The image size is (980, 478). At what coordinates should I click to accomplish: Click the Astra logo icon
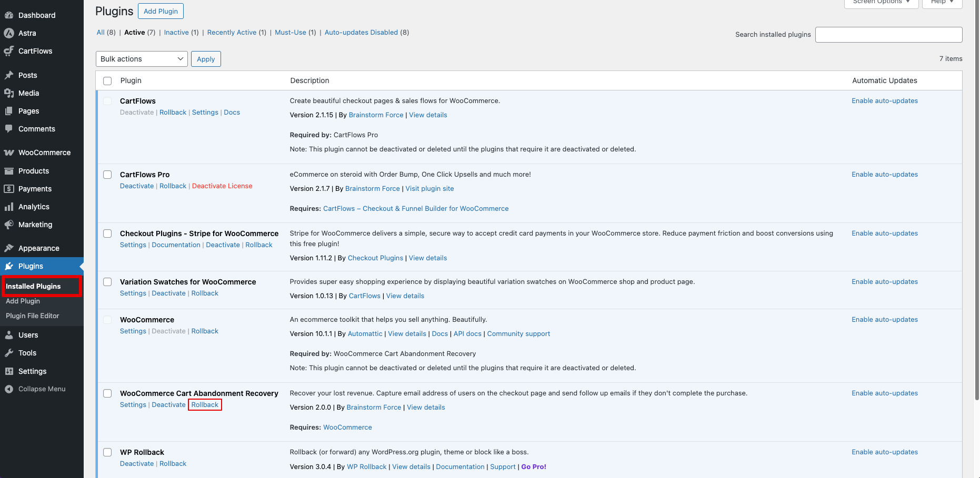(9, 33)
